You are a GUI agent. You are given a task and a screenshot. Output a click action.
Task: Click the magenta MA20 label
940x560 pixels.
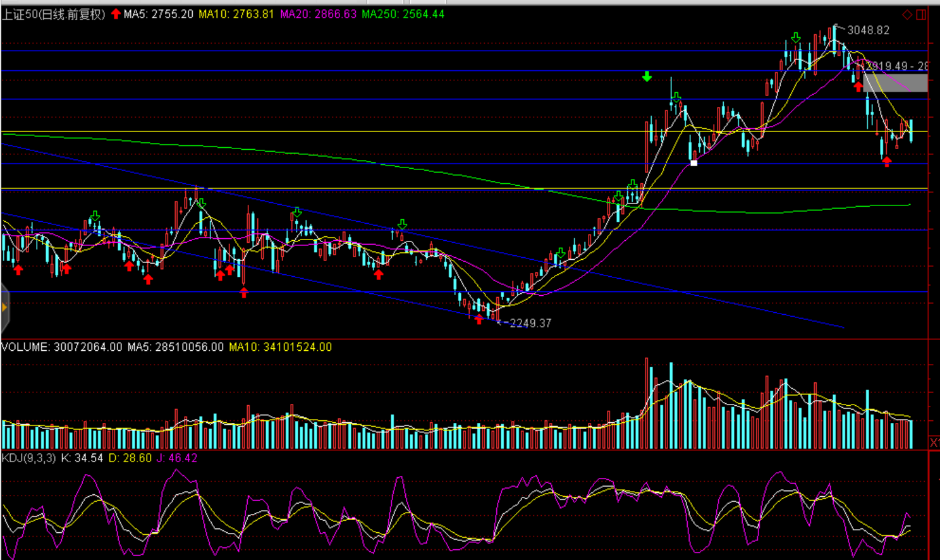tap(318, 14)
